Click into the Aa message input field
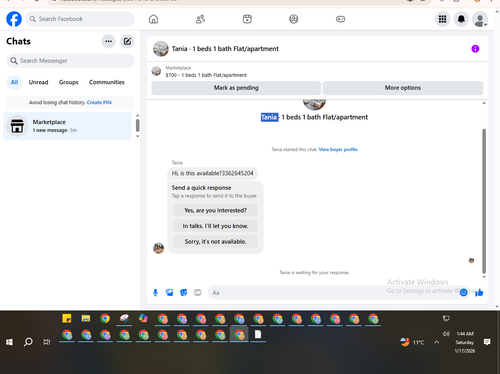This screenshot has height=374, width=500. pos(333,293)
